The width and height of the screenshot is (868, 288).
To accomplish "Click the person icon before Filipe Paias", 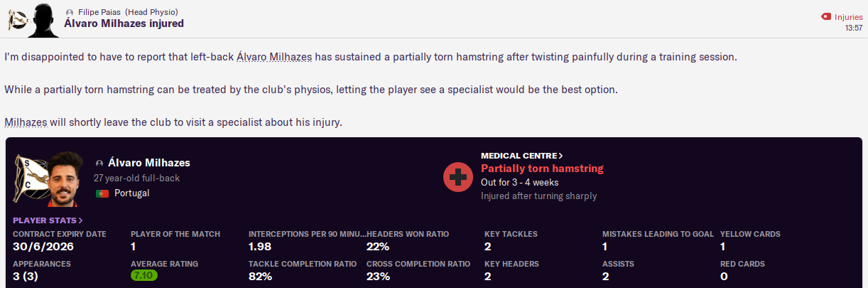I will [x=69, y=13].
